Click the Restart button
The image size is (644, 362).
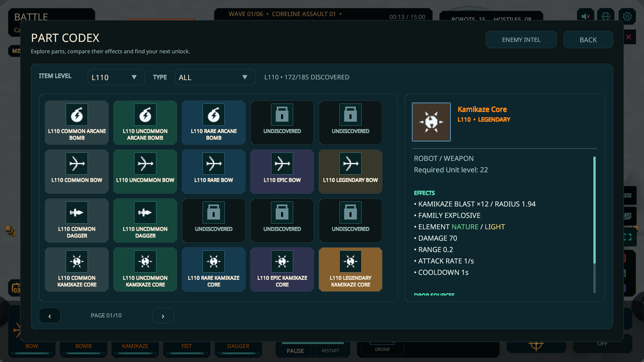pyautogui.click(x=330, y=351)
